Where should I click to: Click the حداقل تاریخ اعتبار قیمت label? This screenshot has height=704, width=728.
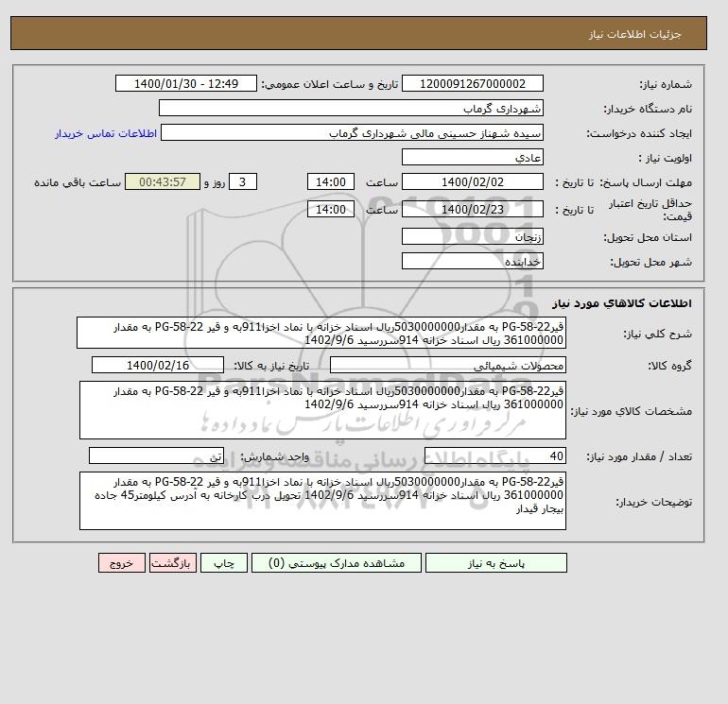click(x=650, y=210)
